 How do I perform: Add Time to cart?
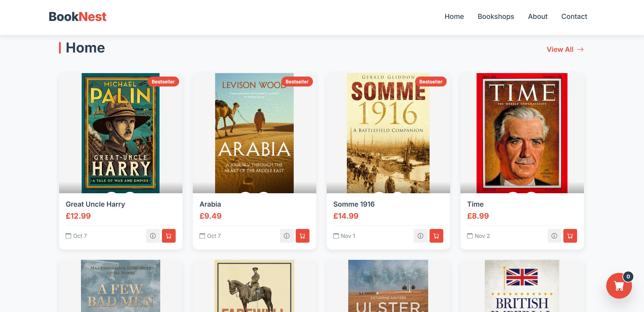click(570, 236)
